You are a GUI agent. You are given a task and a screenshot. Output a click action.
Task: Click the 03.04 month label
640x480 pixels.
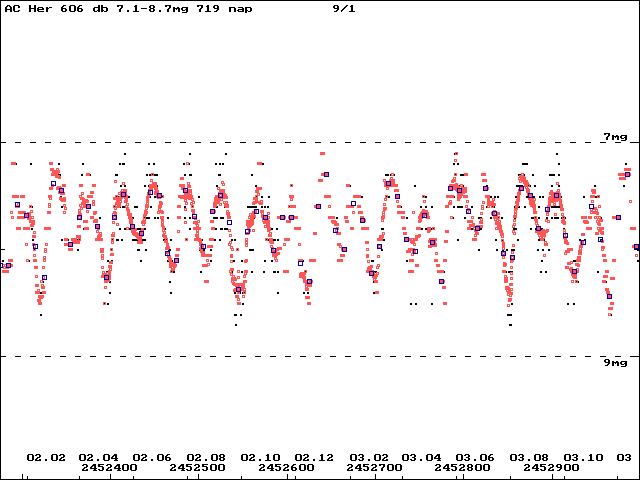tap(422, 458)
